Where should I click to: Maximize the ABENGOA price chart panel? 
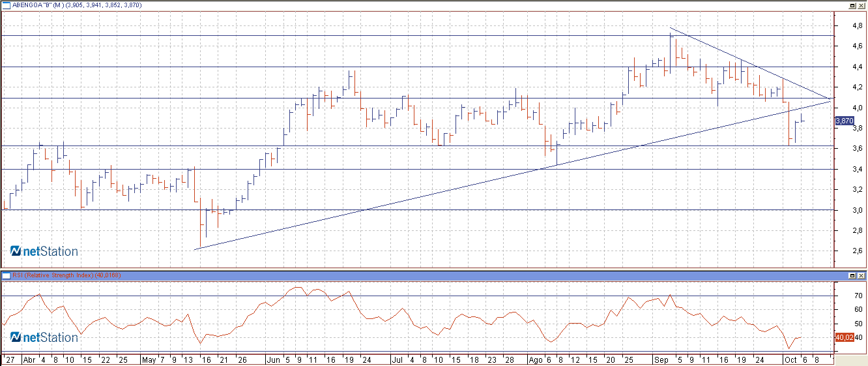click(852, 5)
